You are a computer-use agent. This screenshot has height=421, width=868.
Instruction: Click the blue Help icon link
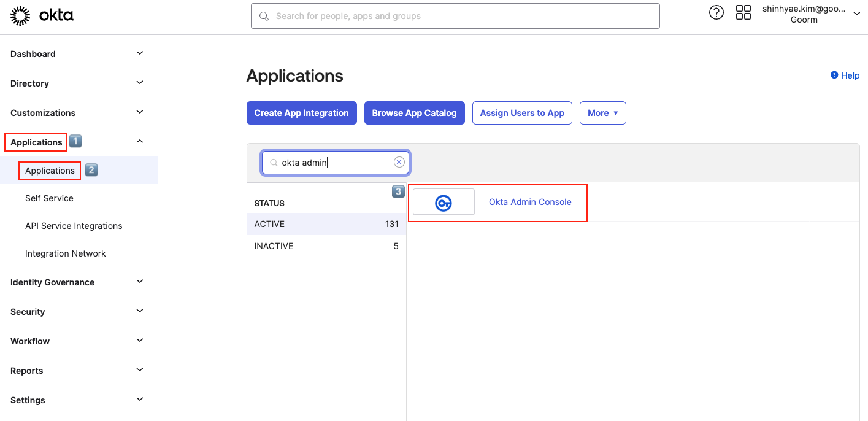point(834,75)
